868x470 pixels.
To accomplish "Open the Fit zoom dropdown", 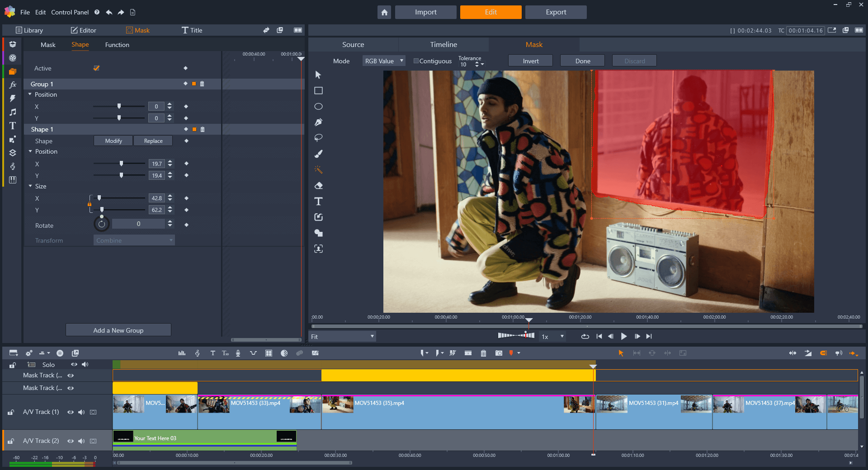I will click(x=342, y=337).
